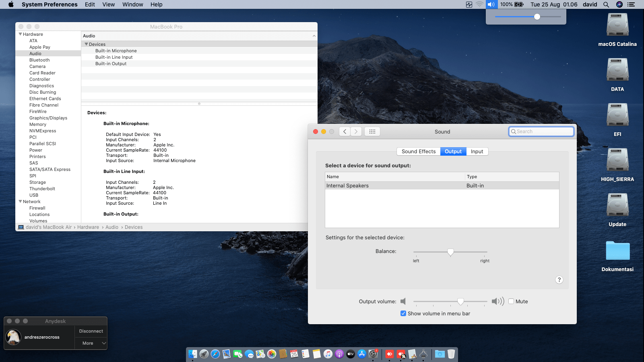
Task: Open the Apple TV app in the Dock
Action: (x=351, y=354)
